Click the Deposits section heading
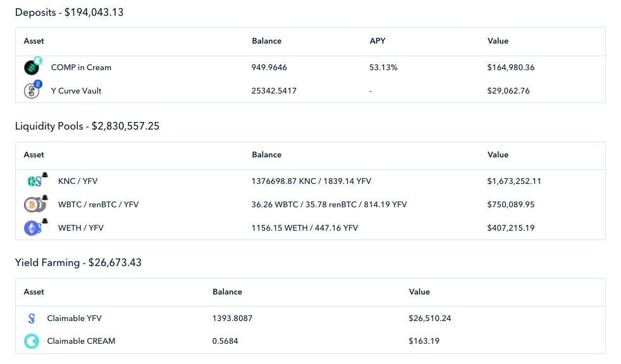Image resolution: width=621 pixels, height=364 pixels. [x=70, y=12]
